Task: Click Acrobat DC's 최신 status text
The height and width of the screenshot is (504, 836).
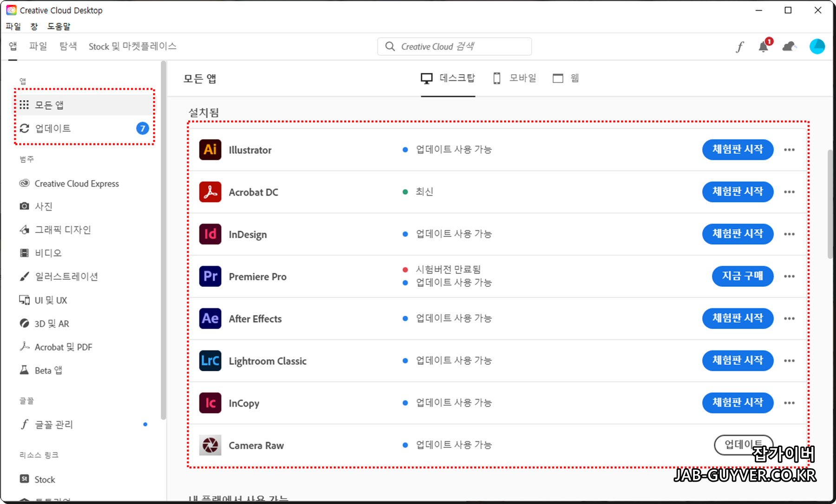Action: coord(424,192)
